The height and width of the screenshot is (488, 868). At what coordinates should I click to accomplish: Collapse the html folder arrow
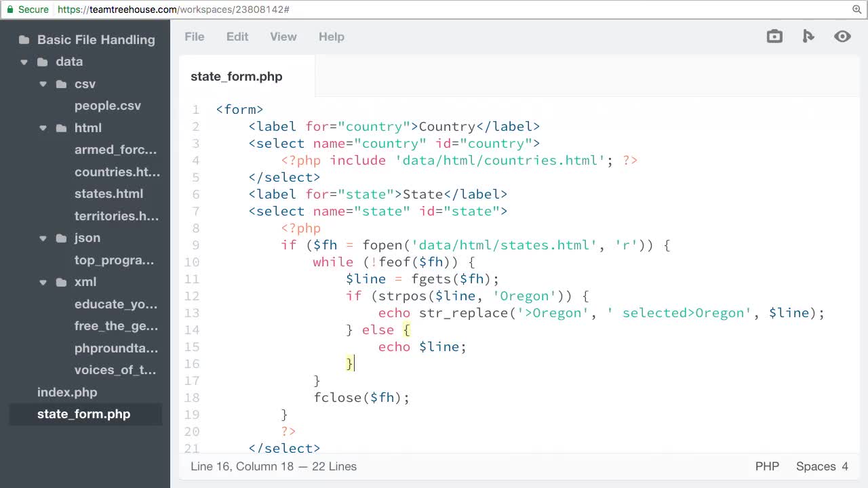tap(43, 128)
